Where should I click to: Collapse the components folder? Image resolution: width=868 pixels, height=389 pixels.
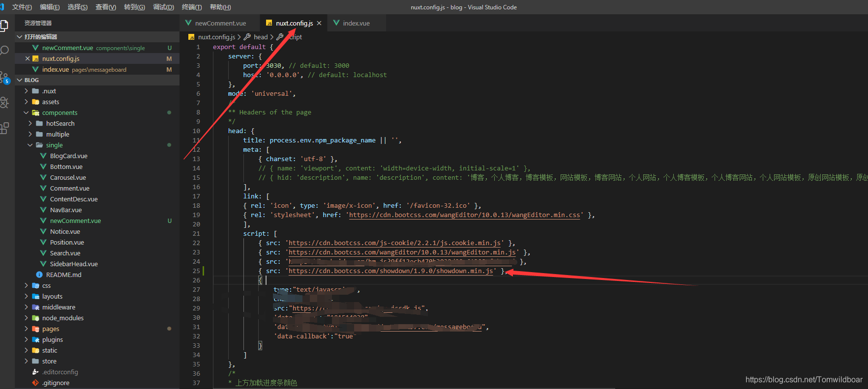(x=26, y=112)
